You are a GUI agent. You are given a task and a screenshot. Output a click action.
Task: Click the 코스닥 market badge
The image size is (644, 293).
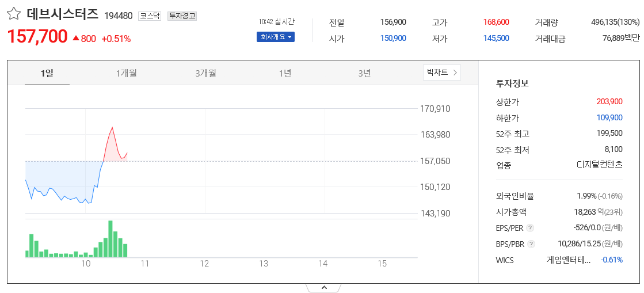coord(150,16)
